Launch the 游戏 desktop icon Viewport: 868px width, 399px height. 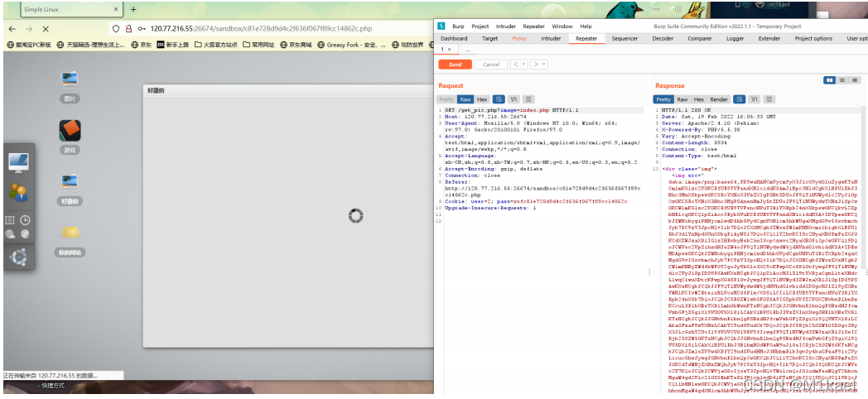pyautogui.click(x=70, y=131)
